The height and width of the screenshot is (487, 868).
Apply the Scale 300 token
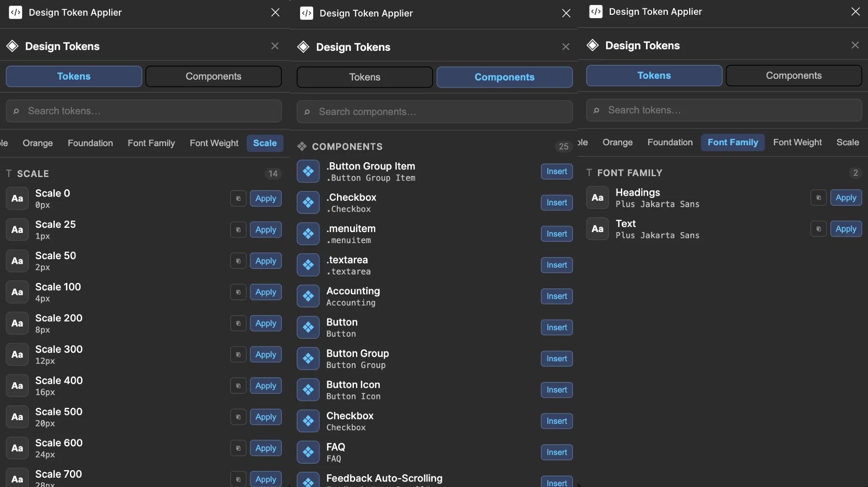266,355
